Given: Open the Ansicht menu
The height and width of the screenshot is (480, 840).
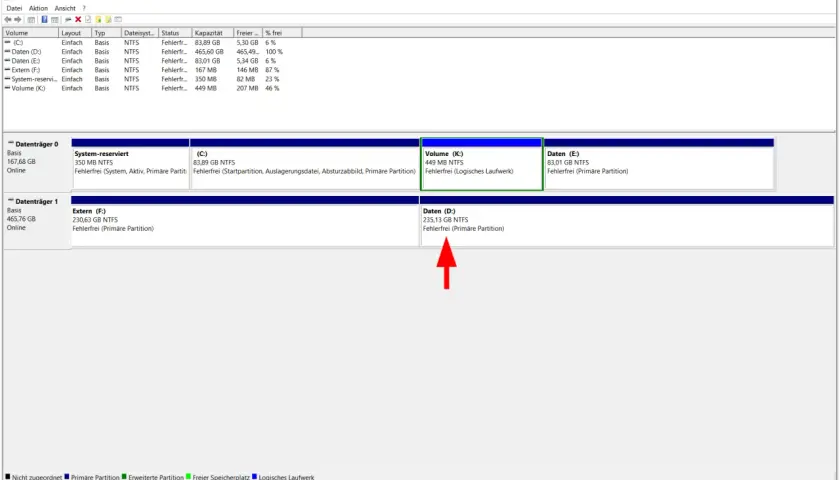Looking at the screenshot, I should click(x=65, y=8).
